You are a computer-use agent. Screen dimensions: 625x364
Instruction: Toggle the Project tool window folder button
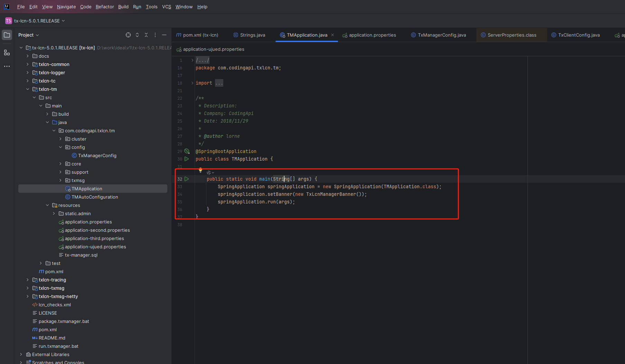[x=7, y=35]
